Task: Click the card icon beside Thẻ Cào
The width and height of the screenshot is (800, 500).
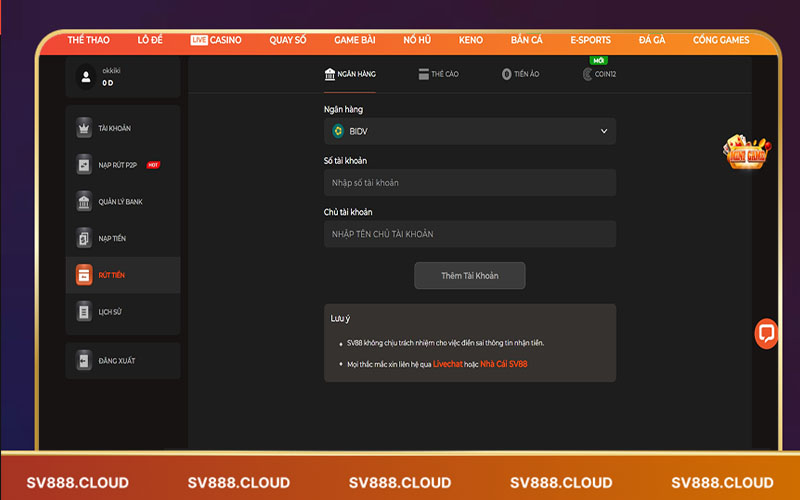Action: coord(423,74)
